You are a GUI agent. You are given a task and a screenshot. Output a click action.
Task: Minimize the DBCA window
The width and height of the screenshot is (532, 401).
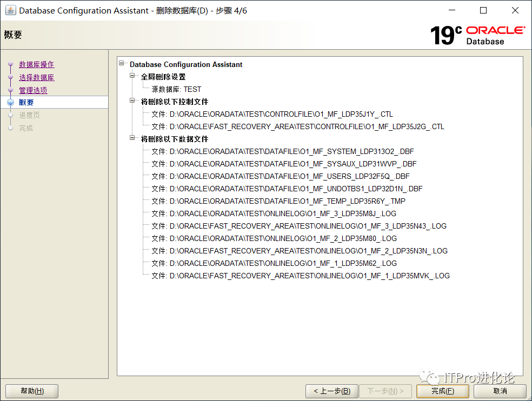(x=452, y=10)
